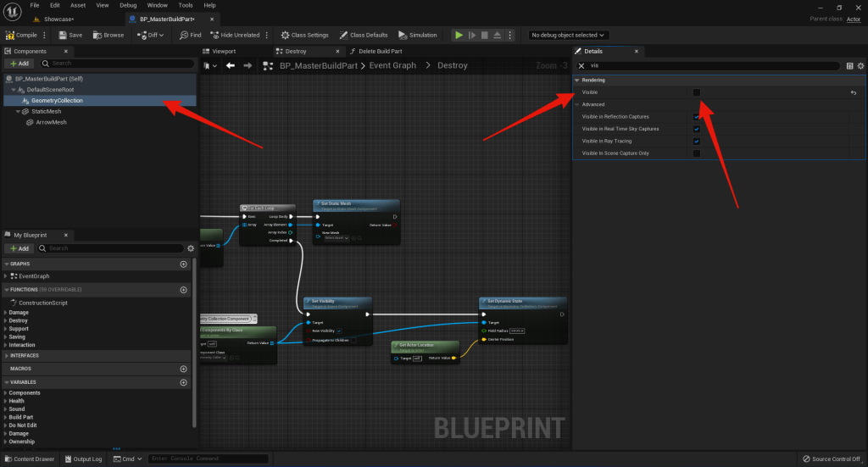This screenshot has height=467, width=868.
Task: Open the debug object selection dropdown
Action: [x=568, y=35]
